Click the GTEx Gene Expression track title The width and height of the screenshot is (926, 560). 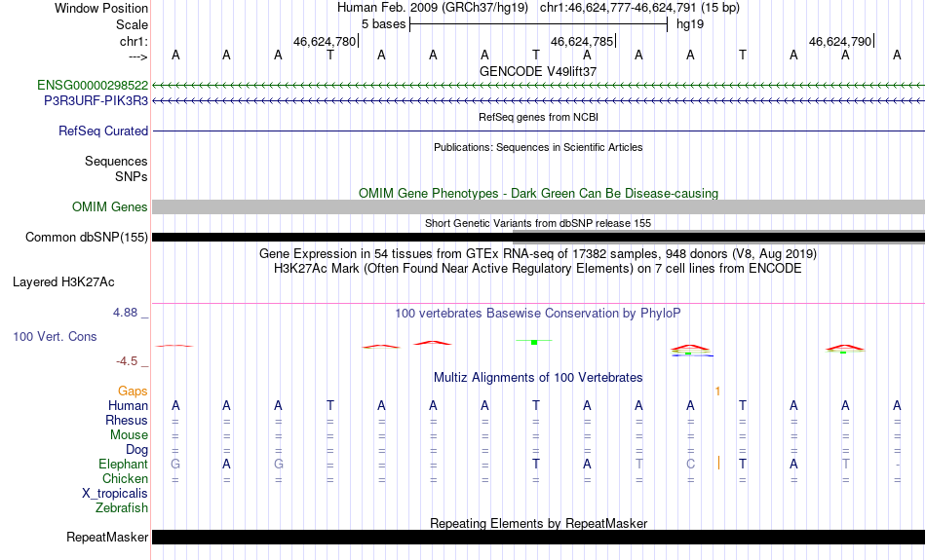click(x=538, y=254)
